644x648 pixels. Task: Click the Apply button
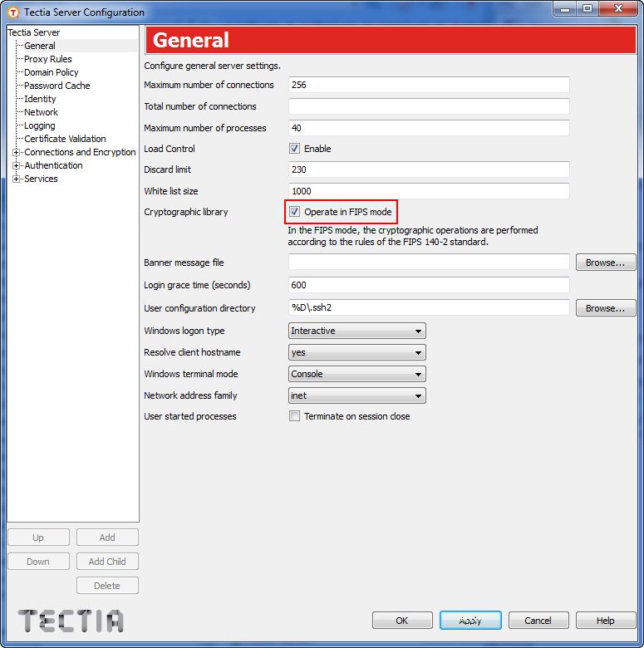point(470,621)
